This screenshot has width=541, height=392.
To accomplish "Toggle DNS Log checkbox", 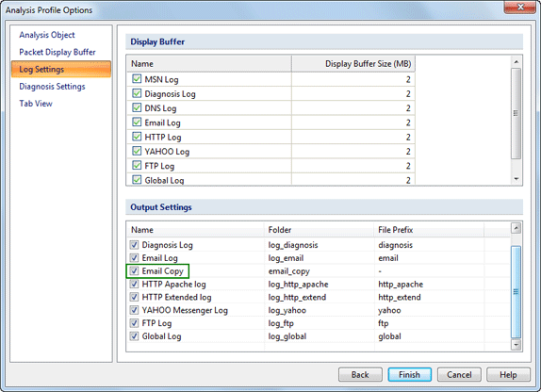I will 137,108.
